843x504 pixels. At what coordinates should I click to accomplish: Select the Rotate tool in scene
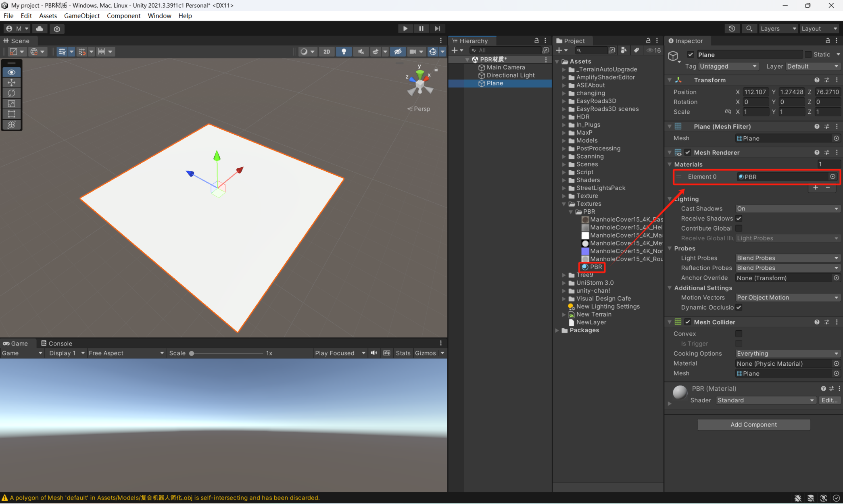[x=11, y=93]
